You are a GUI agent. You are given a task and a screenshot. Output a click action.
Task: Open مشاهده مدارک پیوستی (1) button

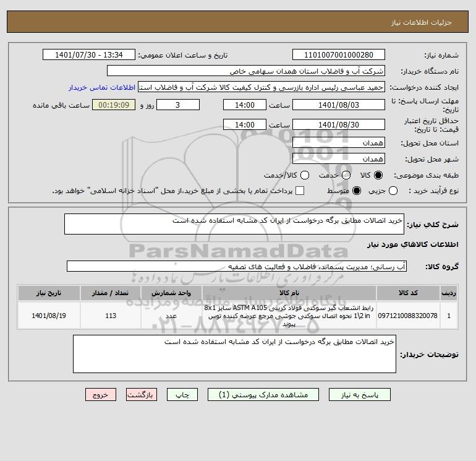(x=263, y=395)
